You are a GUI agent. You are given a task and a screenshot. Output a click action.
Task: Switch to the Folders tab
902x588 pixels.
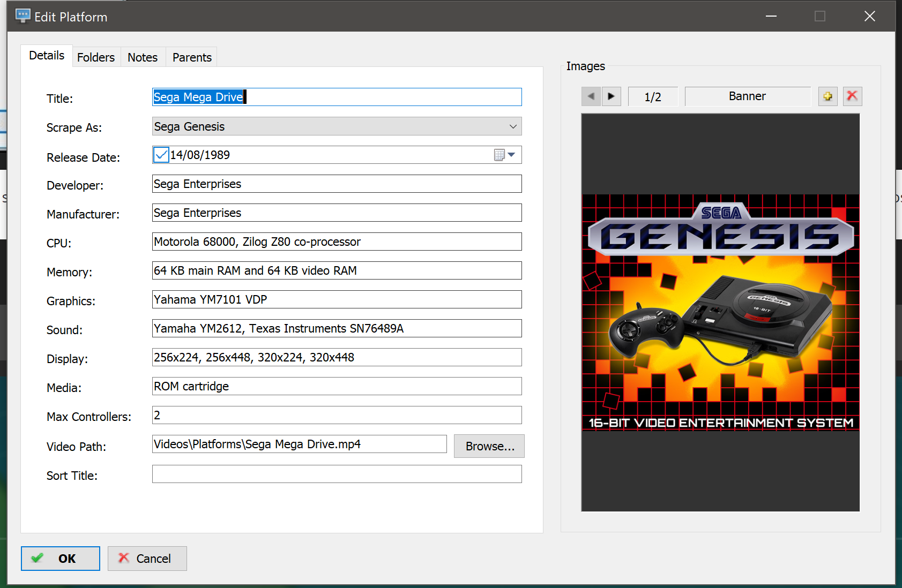click(x=96, y=57)
